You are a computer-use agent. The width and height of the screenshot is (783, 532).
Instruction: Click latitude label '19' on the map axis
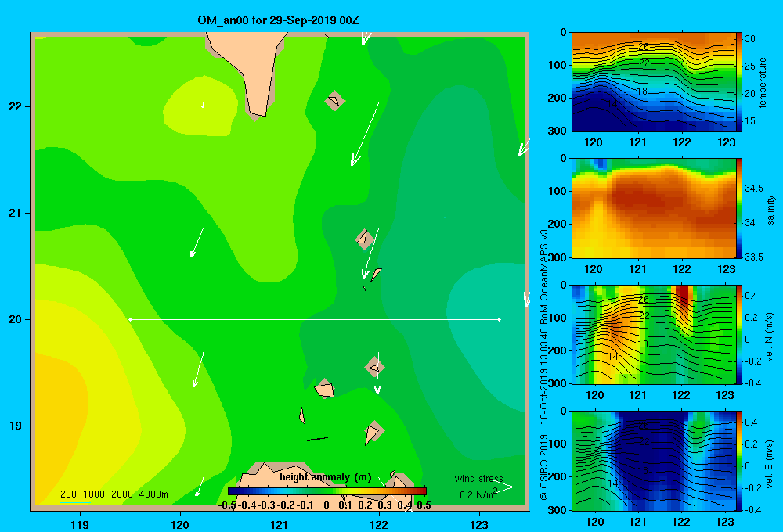tap(15, 426)
